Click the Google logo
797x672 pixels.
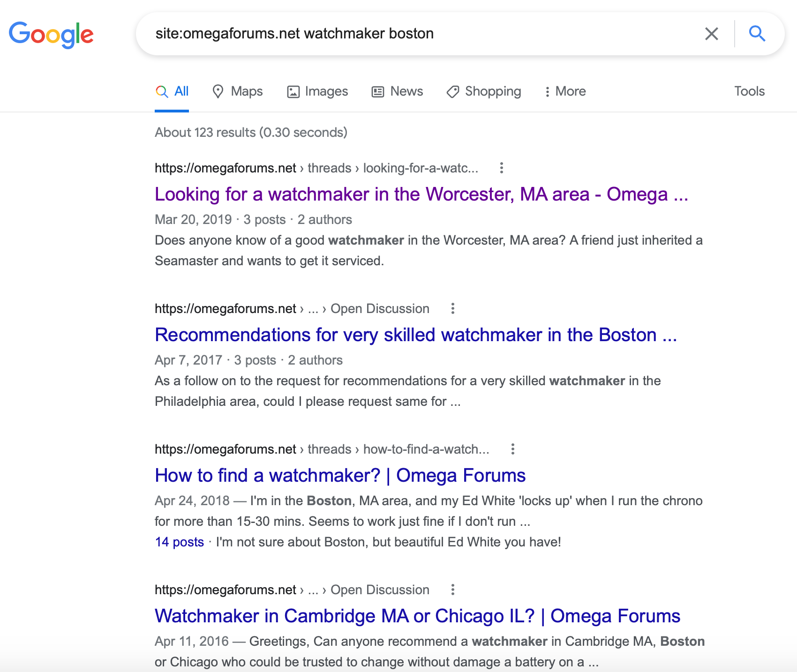tap(51, 34)
